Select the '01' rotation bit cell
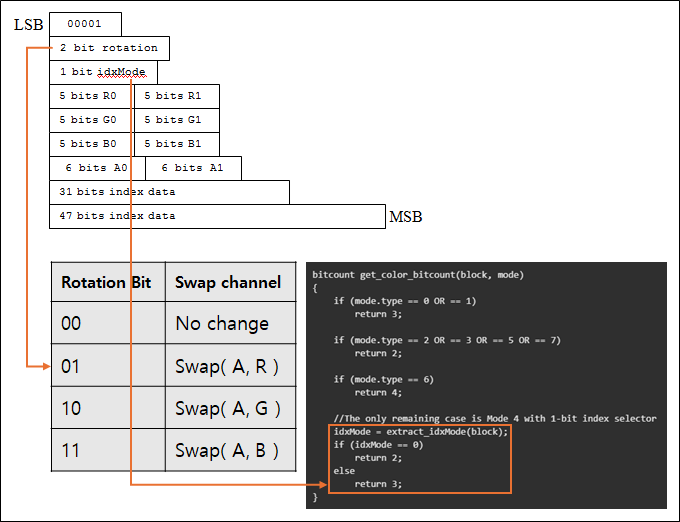Screen dimensions: 680x522 point(108,365)
